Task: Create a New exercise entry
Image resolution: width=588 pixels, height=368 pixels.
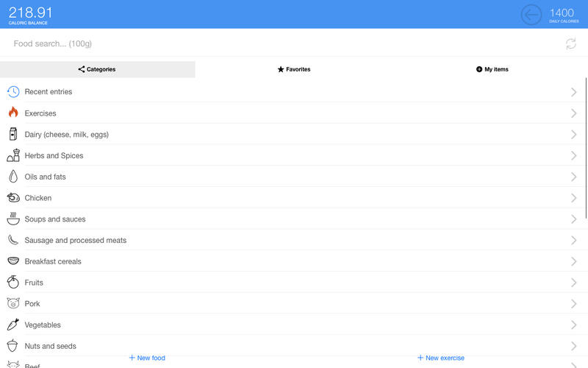Action: click(x=441, y=358)
